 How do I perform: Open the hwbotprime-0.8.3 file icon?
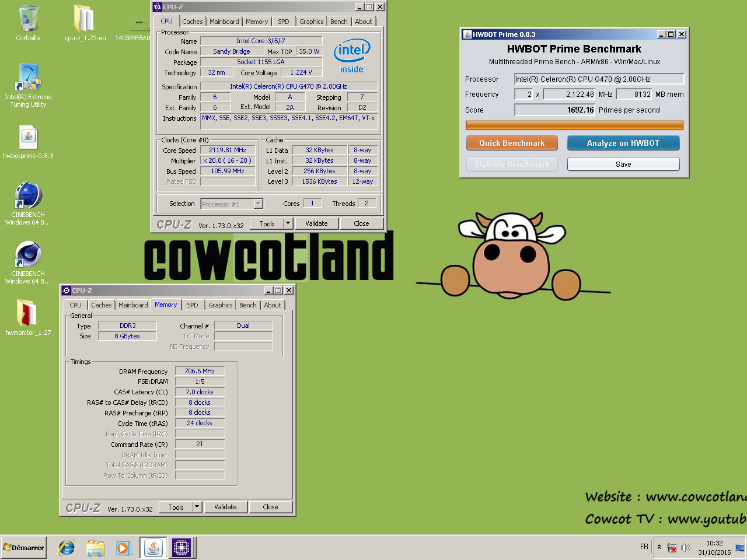point(28,142)
